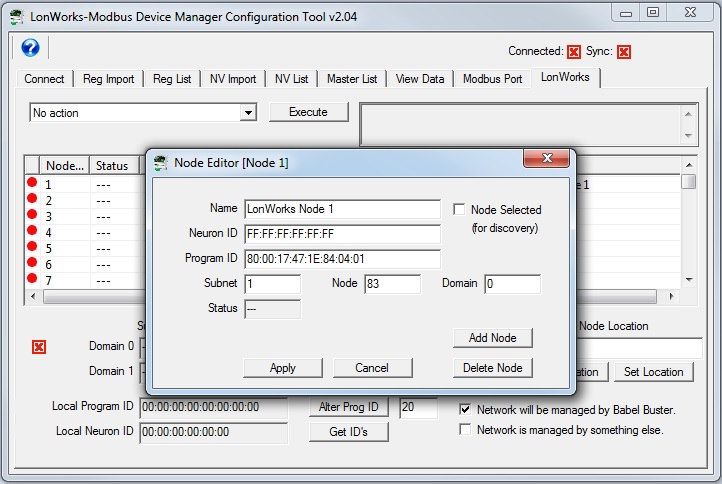Click the red X icon beside Domain 0
Viewport: 722px width, 484px height.
[x=39, y=346]
